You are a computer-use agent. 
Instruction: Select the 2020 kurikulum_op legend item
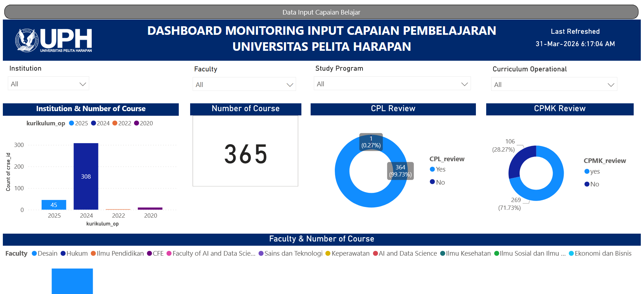[144, 123]
